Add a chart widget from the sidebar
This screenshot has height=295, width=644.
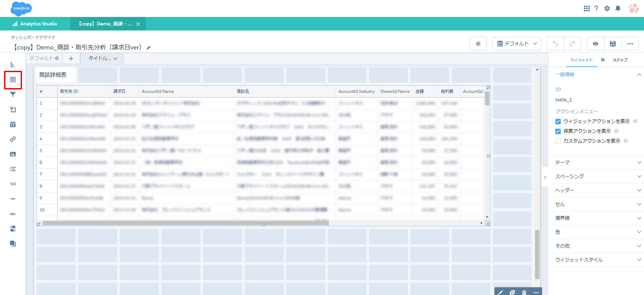click(x=13, y=65)
